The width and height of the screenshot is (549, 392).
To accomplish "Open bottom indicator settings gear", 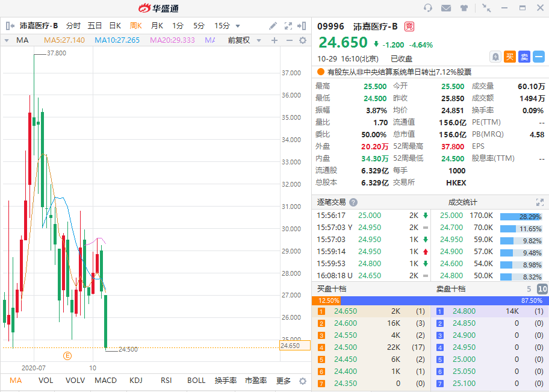I will point(303,381).
